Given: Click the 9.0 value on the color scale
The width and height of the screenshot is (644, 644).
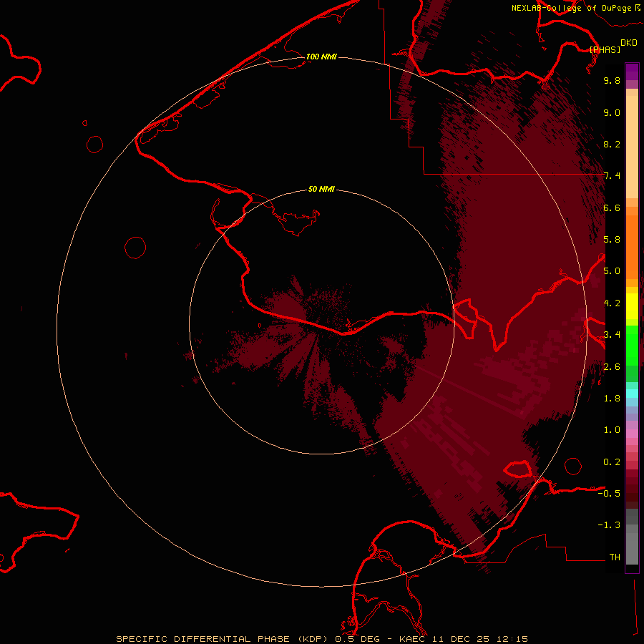Looking at the screenshot, I should coord(612,112).
